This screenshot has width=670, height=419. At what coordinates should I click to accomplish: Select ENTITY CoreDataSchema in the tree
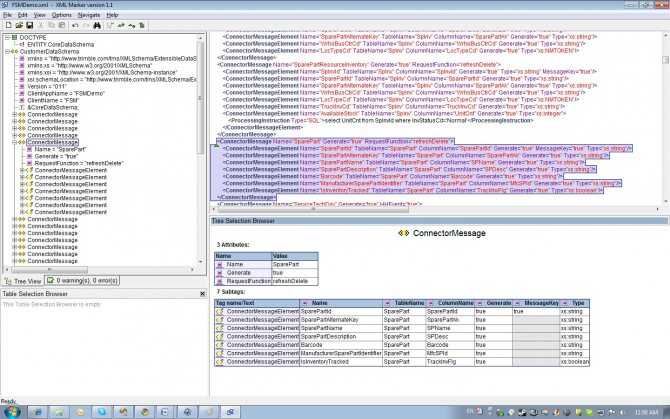pos(60,44)
